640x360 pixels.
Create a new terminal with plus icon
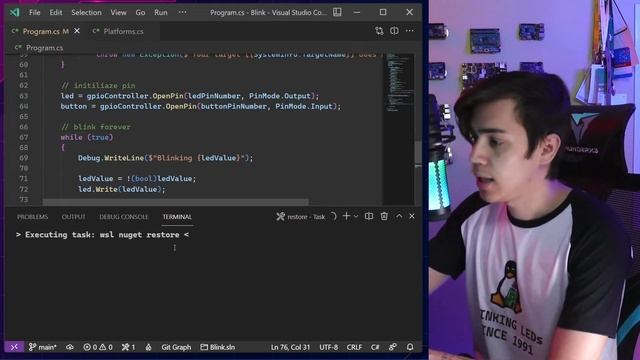[346, 216]
